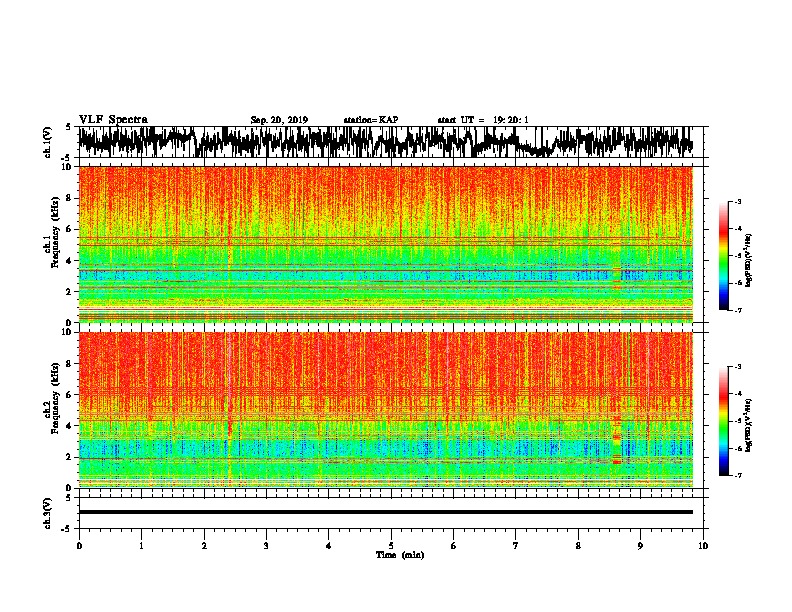Click the 'ch.1(V)' axis label
This screenshot has width=792, height=612.
coord(48,142)
